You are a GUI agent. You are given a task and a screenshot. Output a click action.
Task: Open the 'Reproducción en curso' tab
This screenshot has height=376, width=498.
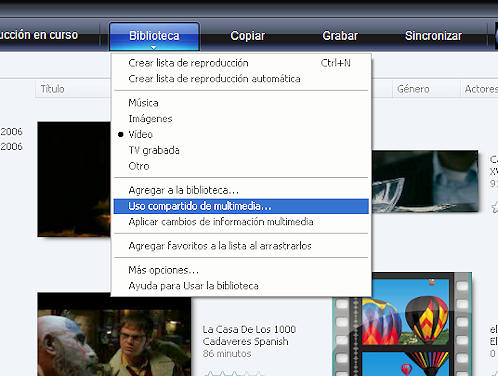pos(39,35)
